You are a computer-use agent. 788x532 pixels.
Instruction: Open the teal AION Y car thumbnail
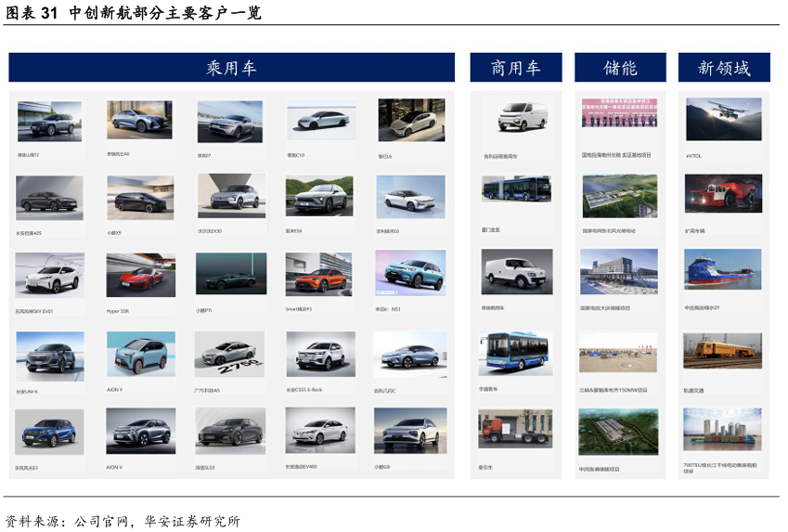click(x=141, y=354)
